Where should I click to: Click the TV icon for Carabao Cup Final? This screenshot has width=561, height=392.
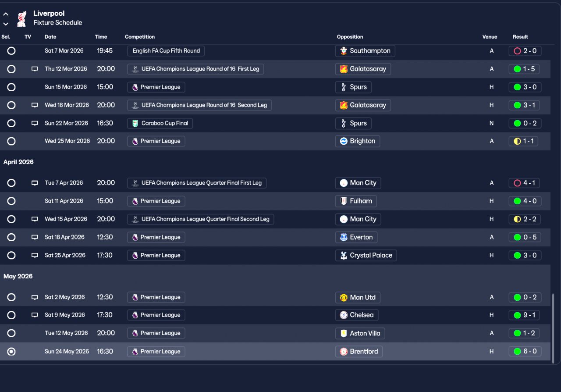(x=35, y=123)
